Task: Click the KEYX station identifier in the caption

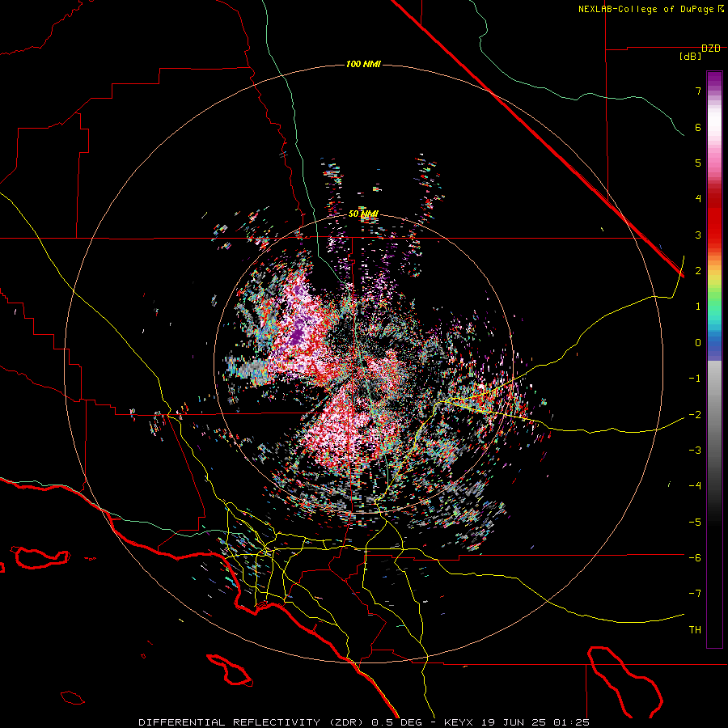Action: tap(459, 722)
